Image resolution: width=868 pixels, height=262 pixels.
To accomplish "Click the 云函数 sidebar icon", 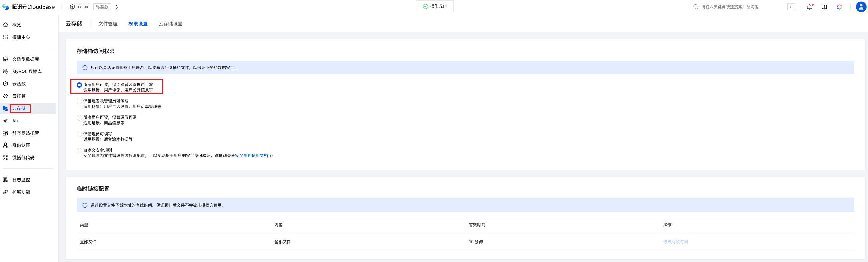I will tap(5, 84).
